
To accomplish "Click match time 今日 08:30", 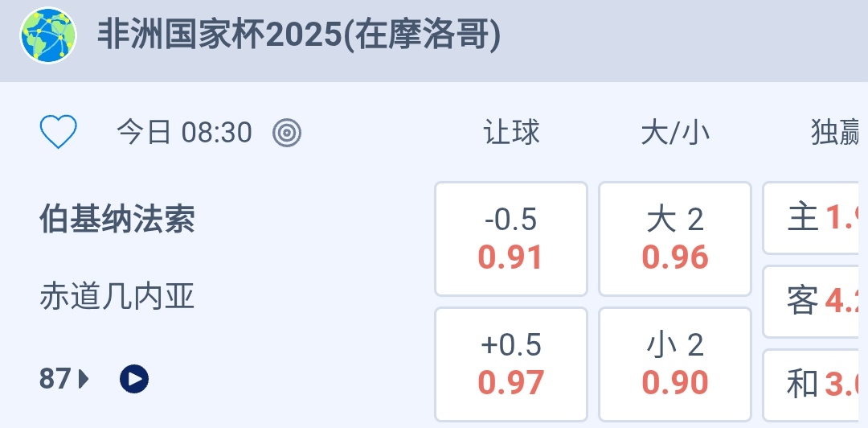I will 184,133.
